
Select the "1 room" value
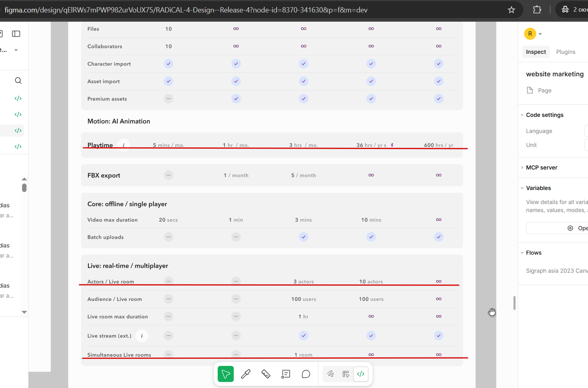click(303, 355)
